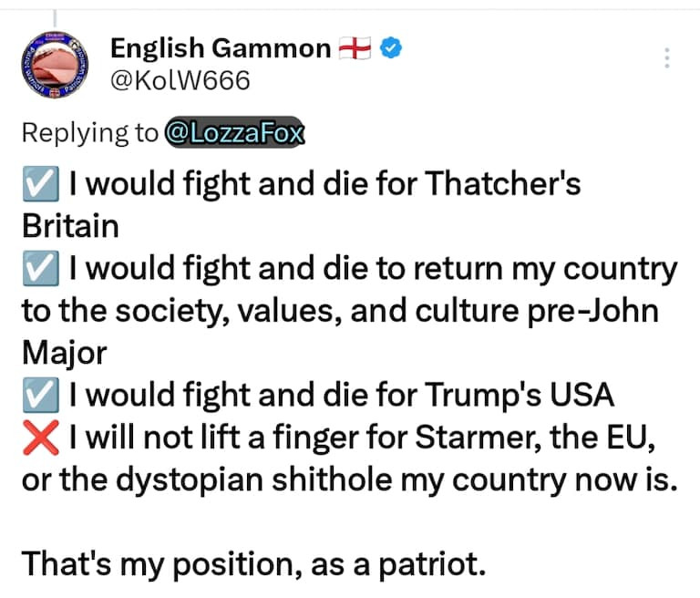This screenshot has height=598, width=700.
Task: Click the English Gammon display name
Action: tap(220, 49)
